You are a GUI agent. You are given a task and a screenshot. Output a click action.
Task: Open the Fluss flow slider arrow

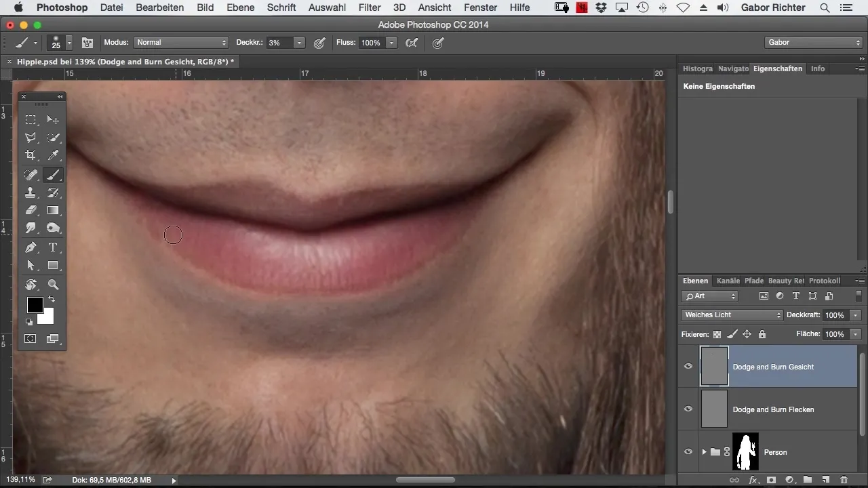click(391, 43)
